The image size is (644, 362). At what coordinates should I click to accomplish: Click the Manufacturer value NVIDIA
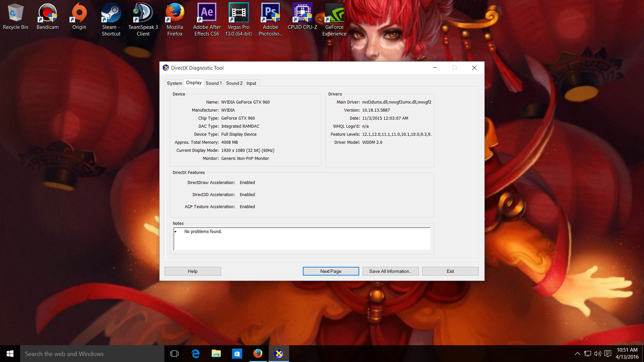pos(228,110)
